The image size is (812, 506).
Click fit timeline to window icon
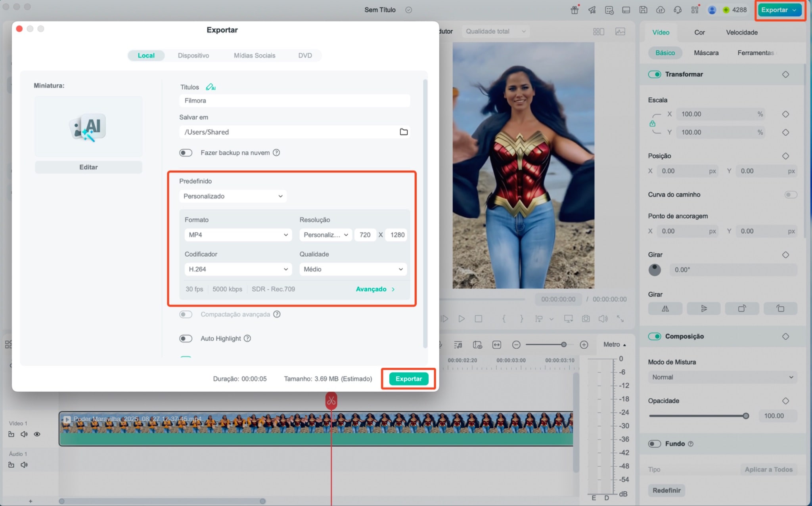click(496, 345)
